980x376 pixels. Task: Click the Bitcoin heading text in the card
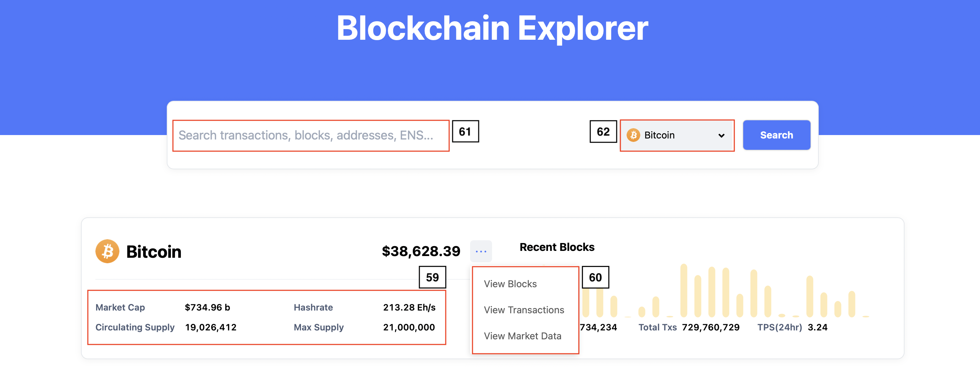[x=154, y=252]
